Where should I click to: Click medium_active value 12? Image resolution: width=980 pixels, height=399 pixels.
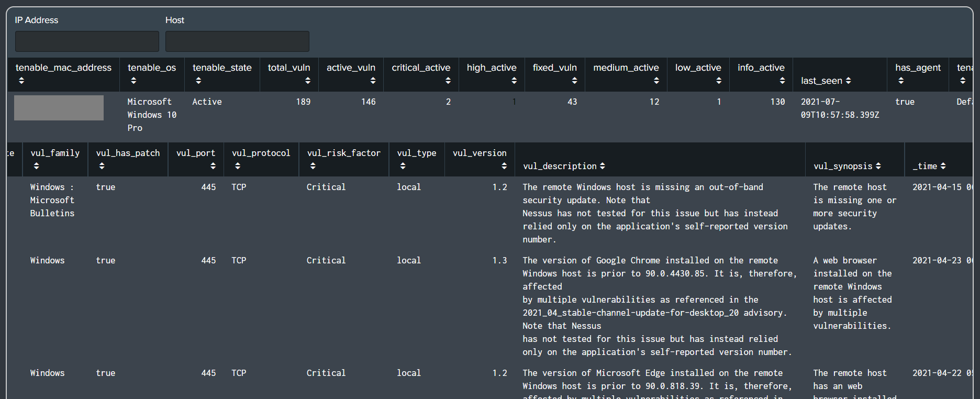(x=654, y=102)
